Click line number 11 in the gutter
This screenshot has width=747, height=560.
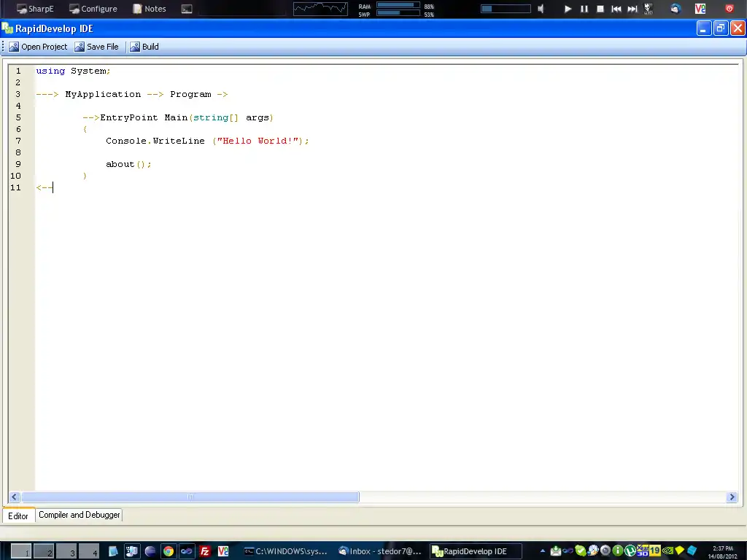point(16,187)
